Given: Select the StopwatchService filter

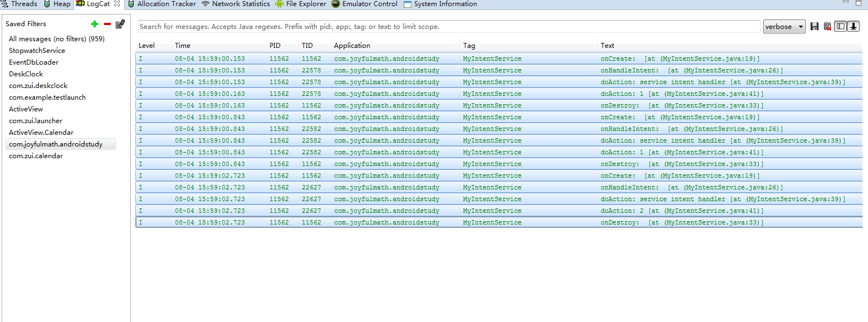Looking at the screenshot, I should (x=37, y=51).
